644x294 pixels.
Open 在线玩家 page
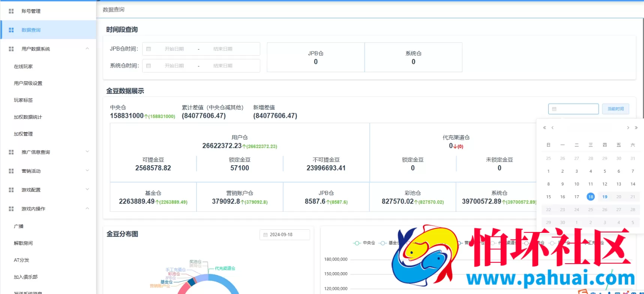click(x=23, y=66)
